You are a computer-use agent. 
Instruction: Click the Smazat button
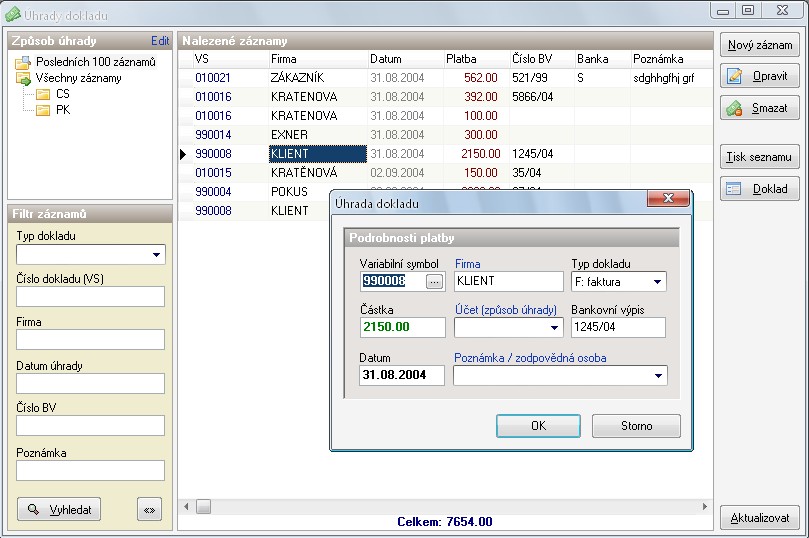pyautogui.click(x=759, y=108)
